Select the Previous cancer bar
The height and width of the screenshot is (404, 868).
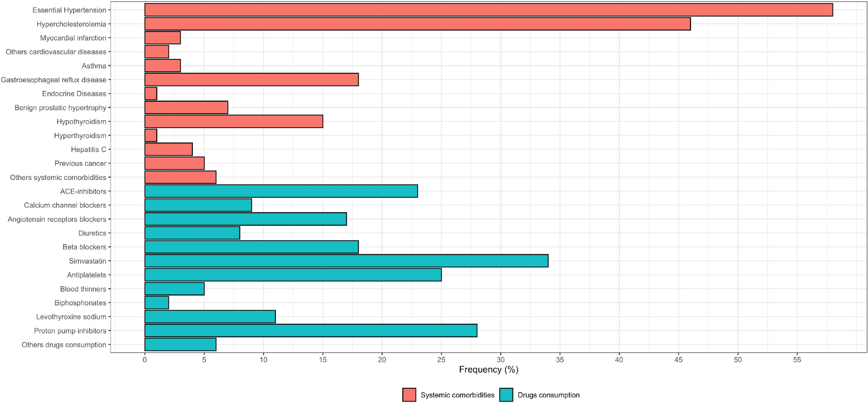[x=175, y=163]
